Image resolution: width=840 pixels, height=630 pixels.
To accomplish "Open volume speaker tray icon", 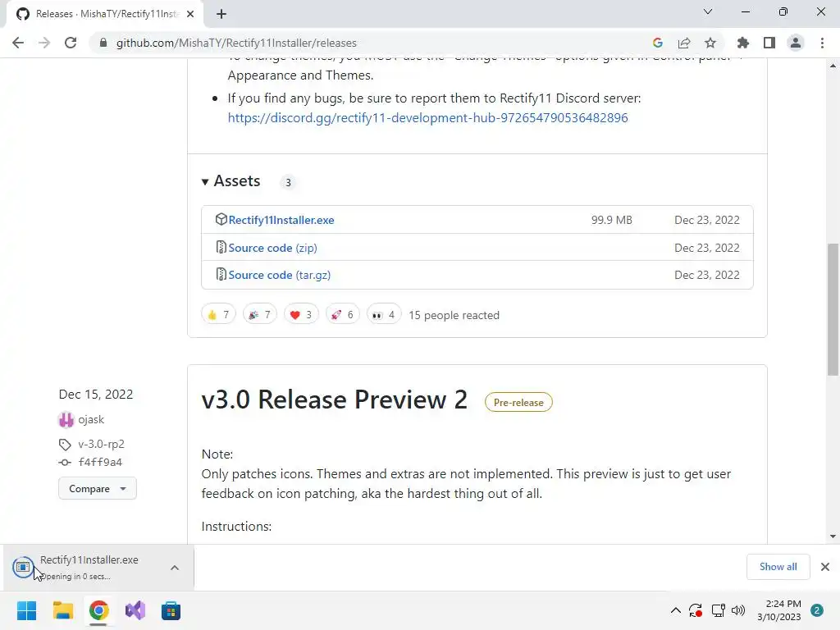I will tap(738, 610).
